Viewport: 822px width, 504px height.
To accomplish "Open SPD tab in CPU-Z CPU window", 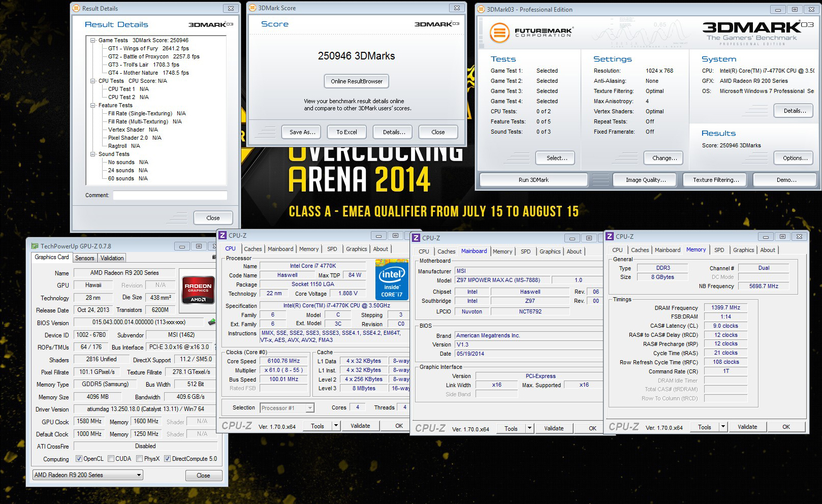I will pyautogui.click(x=332, y=249).
